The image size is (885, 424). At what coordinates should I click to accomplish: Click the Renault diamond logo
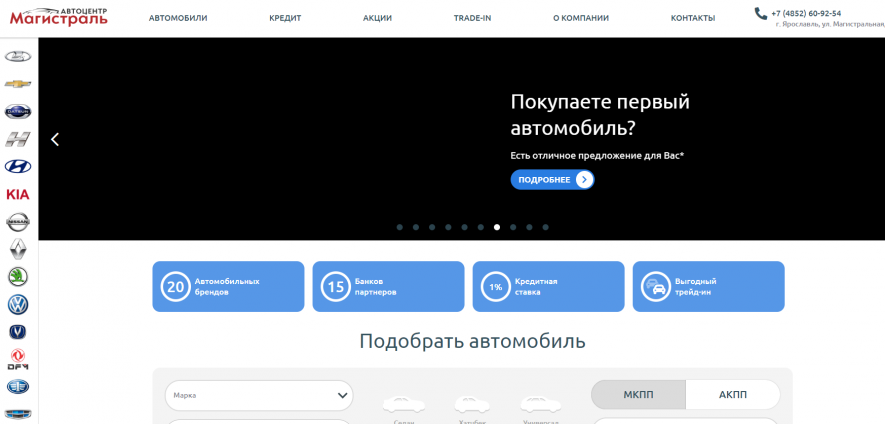pyautogui.click(x=18, y=249)
